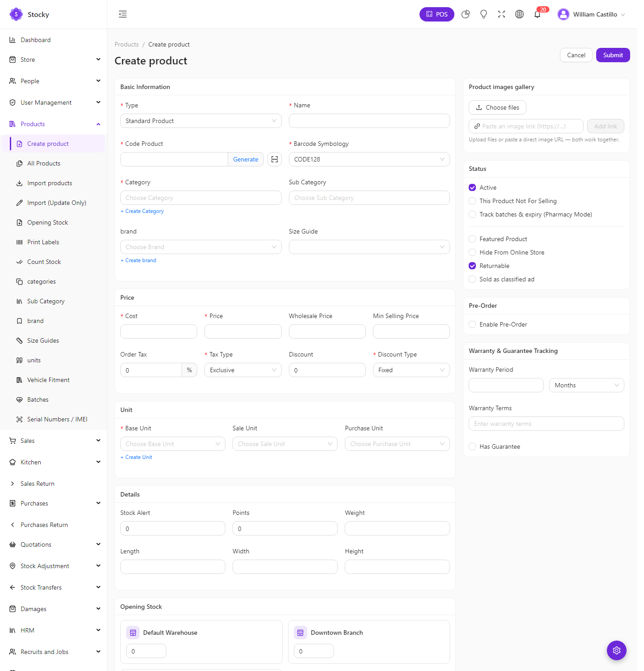Click the lightbulb icon in header
The height and width of the screenshot is (671, 644).
483,14
